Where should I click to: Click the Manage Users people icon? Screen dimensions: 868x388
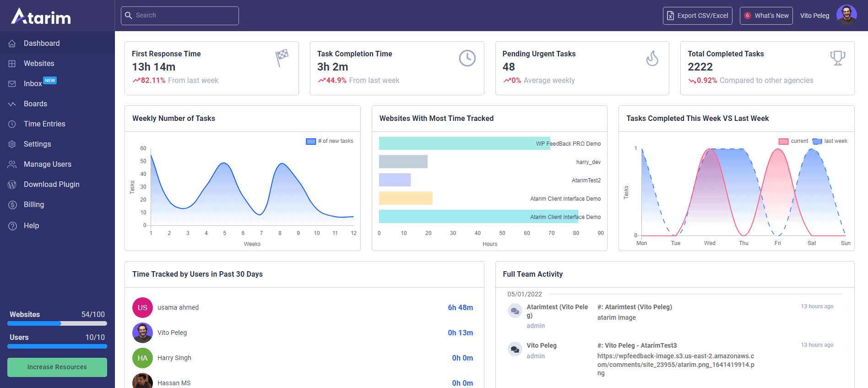click(12, 164)
